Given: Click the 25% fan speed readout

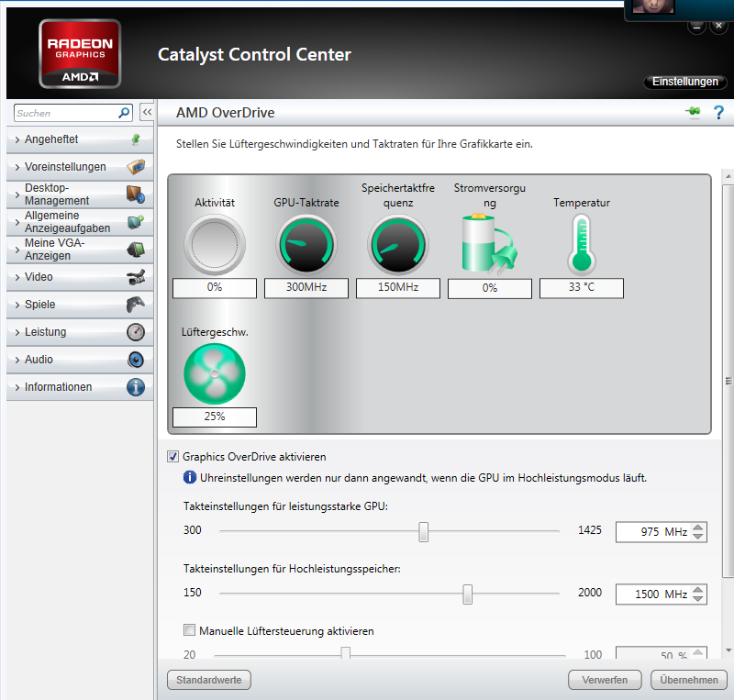Looking at the screenshot, I should coord(215,417).
